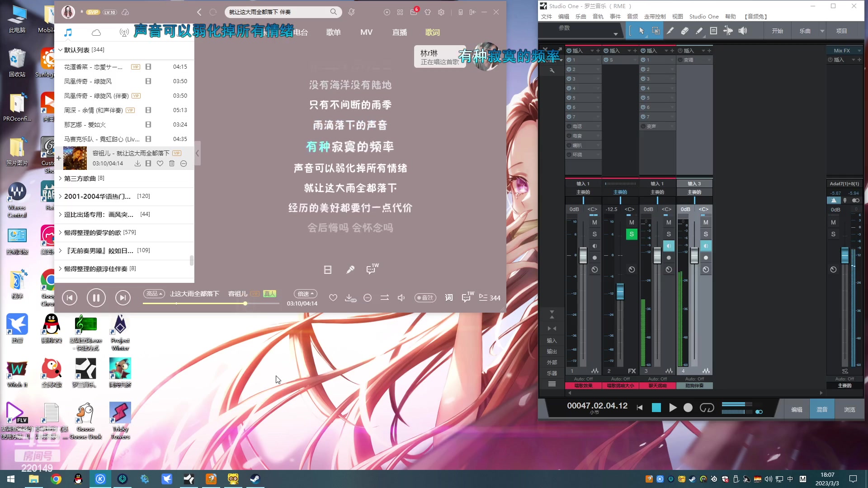The width and height of the screenshot is (868, 488).
Task: Click the Studio One stop button
Action: click(x=656, y=408)
